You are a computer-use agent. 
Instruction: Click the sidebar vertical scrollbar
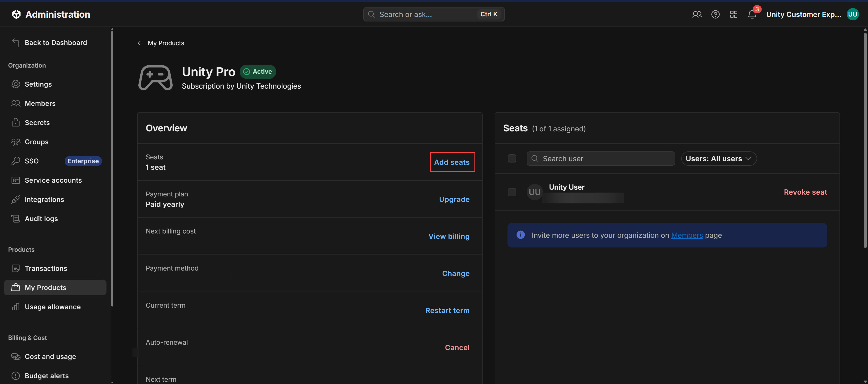pyautogui.click(x=112, y=168)
